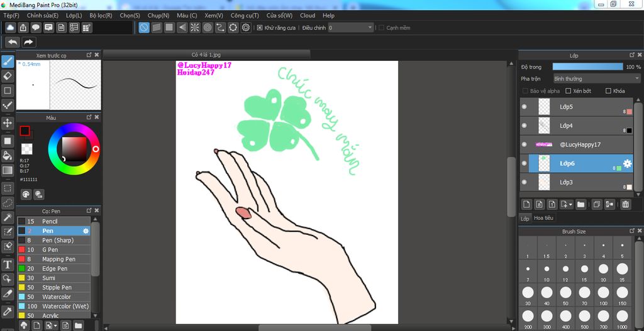
Task: Enable curve snap guide
Action: [220, 28]
